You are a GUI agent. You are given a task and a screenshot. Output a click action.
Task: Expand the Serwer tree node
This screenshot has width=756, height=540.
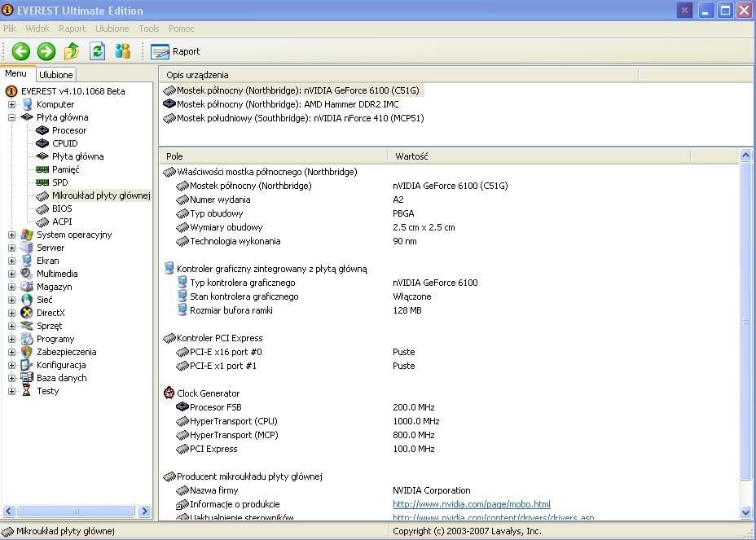[x=11, y=248]
